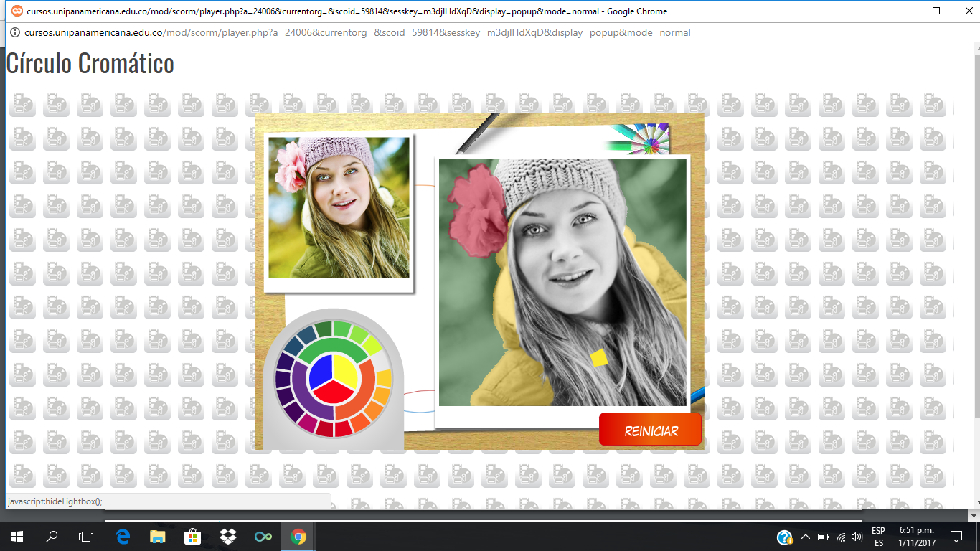Expand the hidden system tray icons arrow
The height and width of the screenshot is (551, 980).
click(805, 537)
